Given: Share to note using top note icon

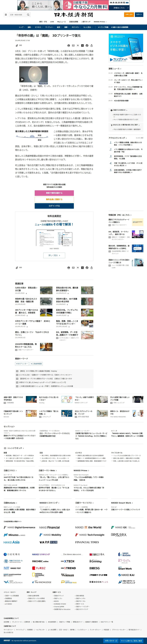Looking at the screenshot, I should click(78, 45).
